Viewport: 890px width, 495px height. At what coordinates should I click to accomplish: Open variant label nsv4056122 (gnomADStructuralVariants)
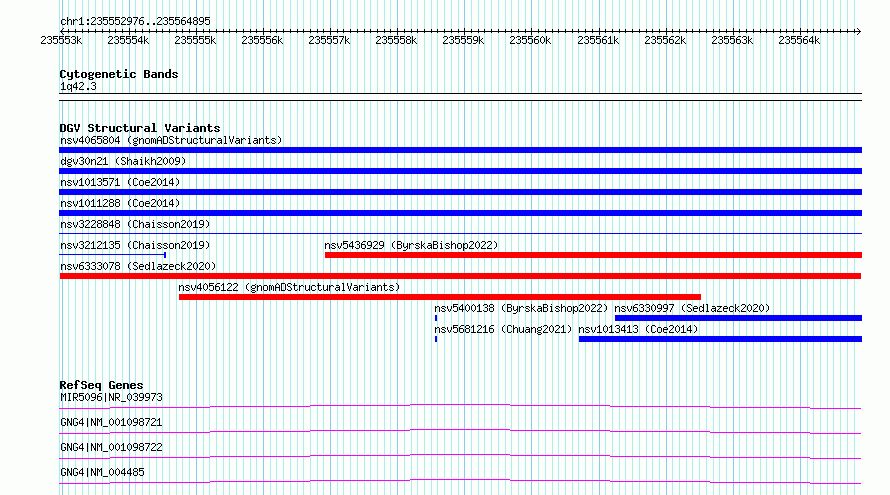[x=289, y=287]
